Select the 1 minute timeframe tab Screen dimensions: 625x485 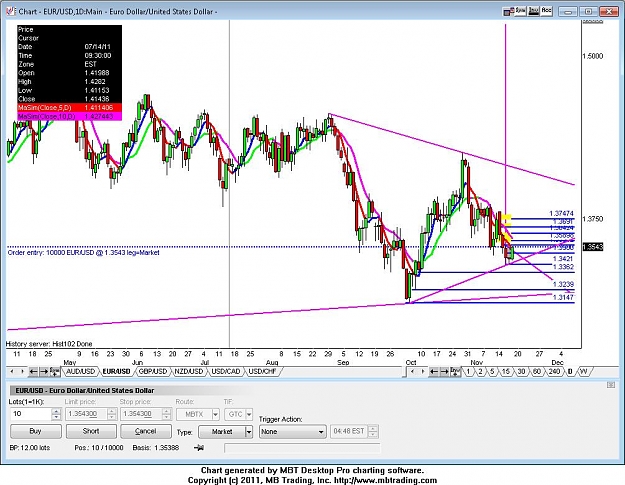click(x=468, y=372)
